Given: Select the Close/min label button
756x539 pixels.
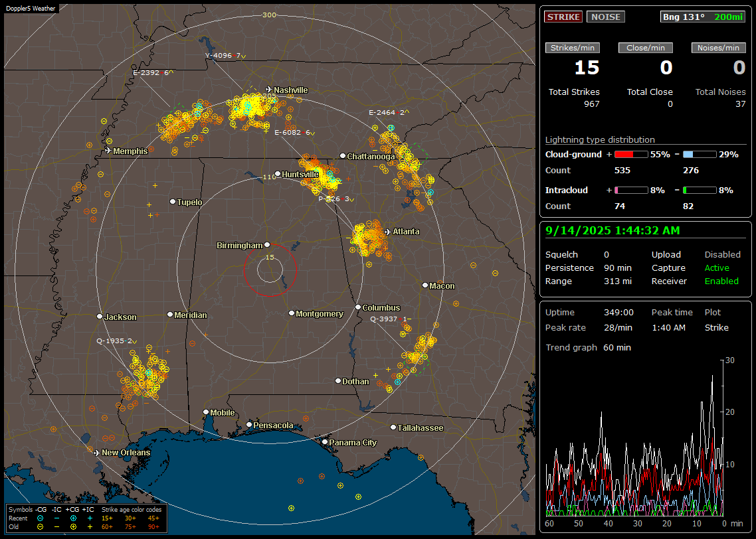Looking at the screenshot, I should tap(646, 48).
